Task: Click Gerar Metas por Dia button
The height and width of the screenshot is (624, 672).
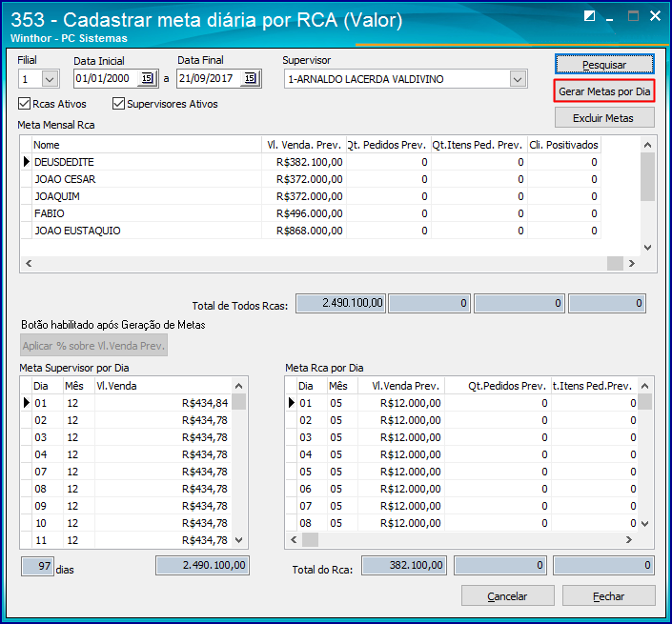Action: [x=604, y=91]
